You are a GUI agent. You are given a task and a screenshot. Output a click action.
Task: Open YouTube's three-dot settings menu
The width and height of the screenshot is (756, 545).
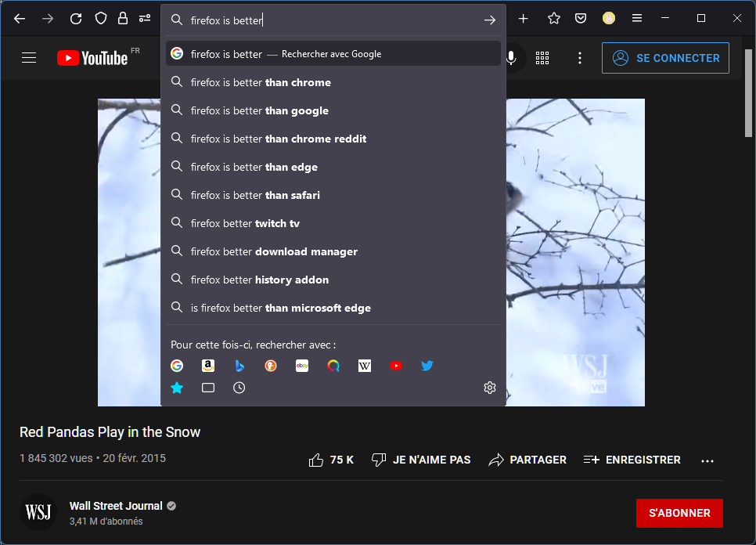579,58
